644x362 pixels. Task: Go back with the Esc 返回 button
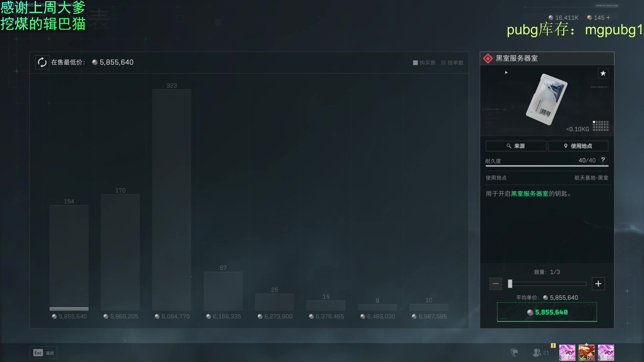(x=44, y=353)
